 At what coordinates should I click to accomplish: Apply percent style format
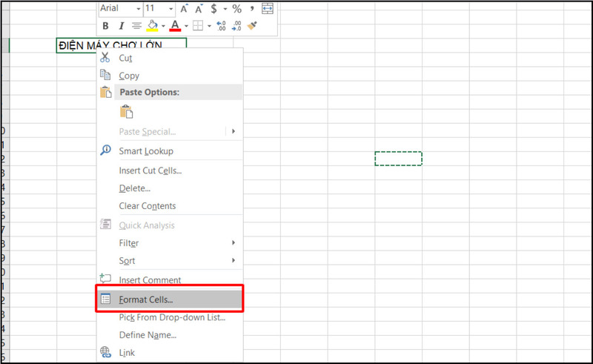pyautogui.click(x=237, y=9)
